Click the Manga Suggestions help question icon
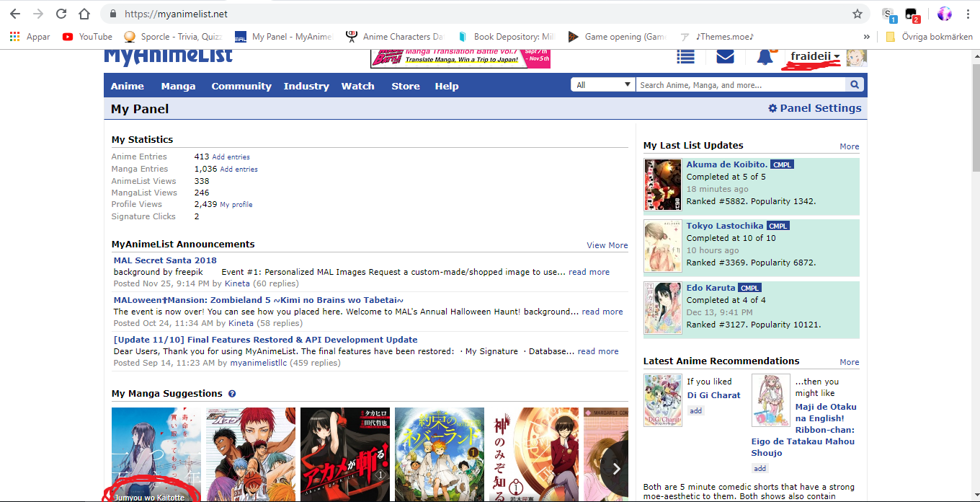Screen dimensions: 980x502 click(232, 394)
